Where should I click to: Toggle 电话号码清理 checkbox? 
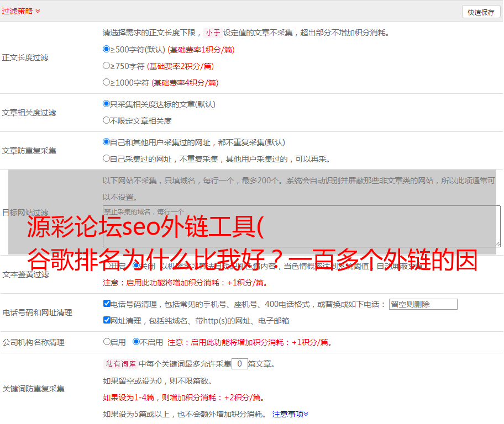(x=107, y=304)
